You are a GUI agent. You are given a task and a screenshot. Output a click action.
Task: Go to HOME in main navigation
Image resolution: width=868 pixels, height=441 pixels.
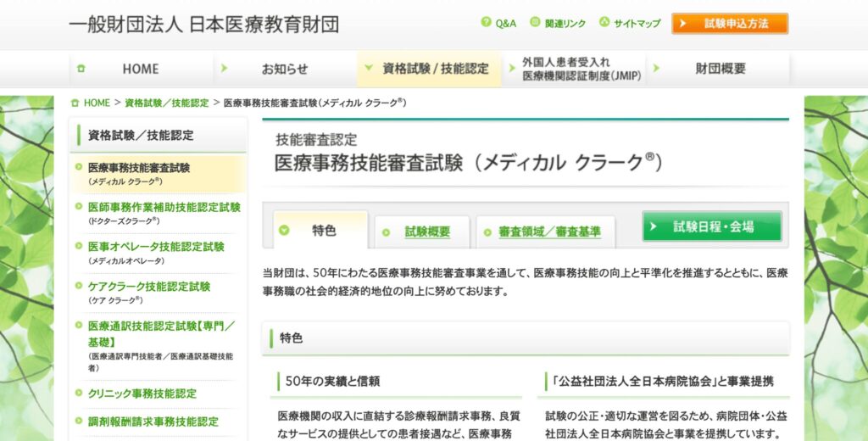[x=142, y=69]
